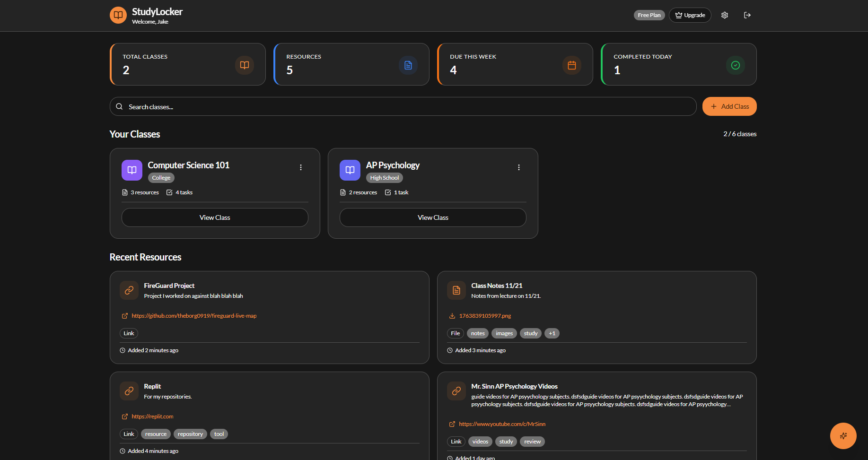Click the Resources document stat icon
This screenshot has height=460, width=868.
pos(408,65)
